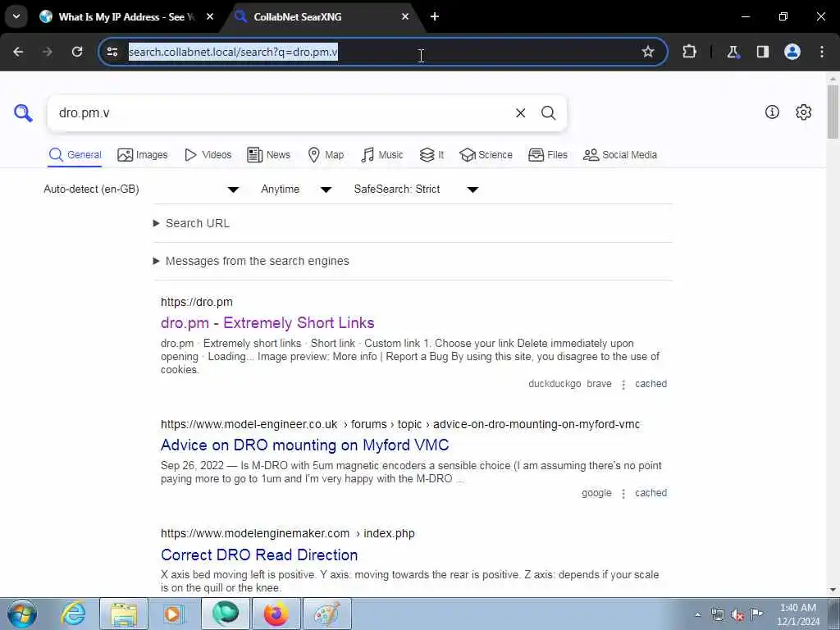Click the taskbar clock 1:40 AM
Viewport: 840px width, 630px height.
(798, 614)
